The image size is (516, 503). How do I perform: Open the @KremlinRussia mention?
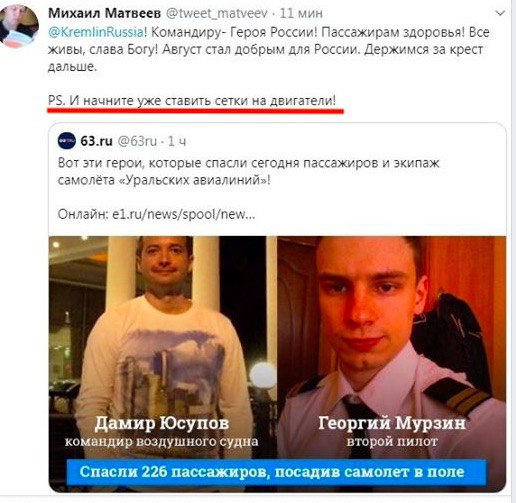tap(97, 32)
